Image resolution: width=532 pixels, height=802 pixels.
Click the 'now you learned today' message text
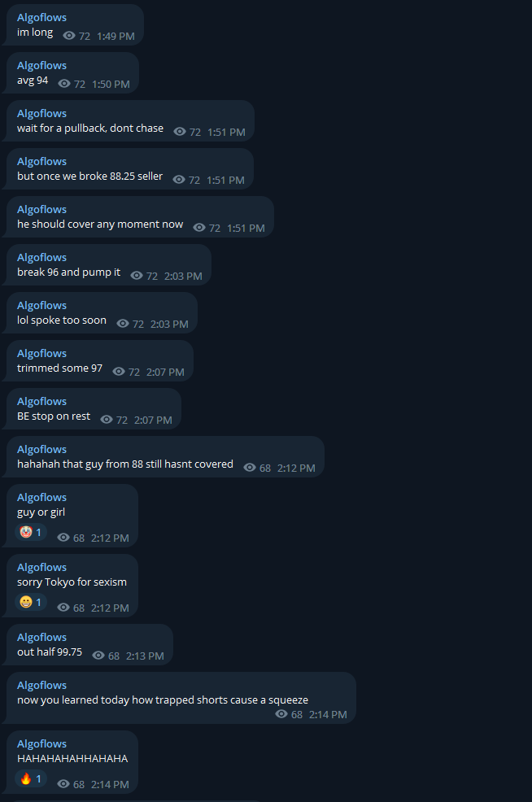(163, 700)
